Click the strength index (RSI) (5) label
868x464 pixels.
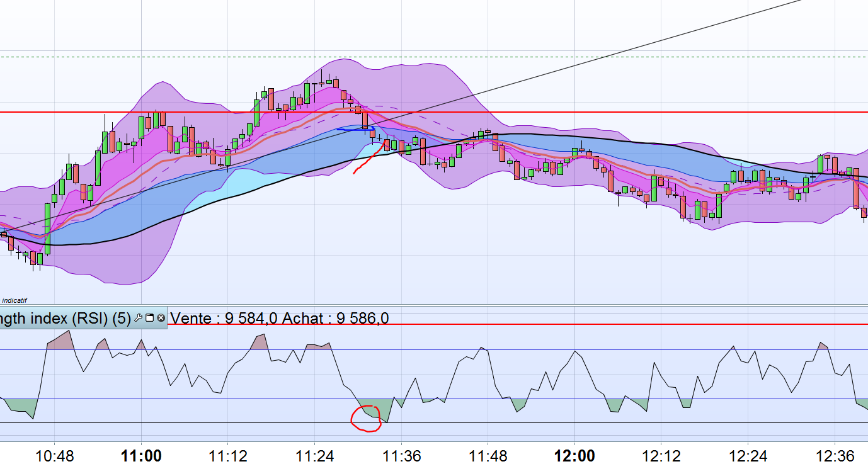[66, 319]
